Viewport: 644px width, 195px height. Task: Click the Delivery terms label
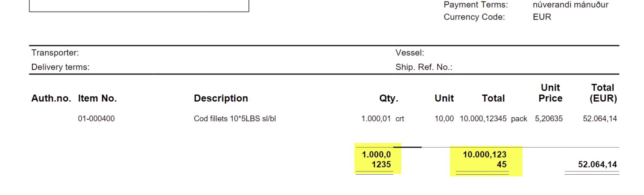click(60, 67)
